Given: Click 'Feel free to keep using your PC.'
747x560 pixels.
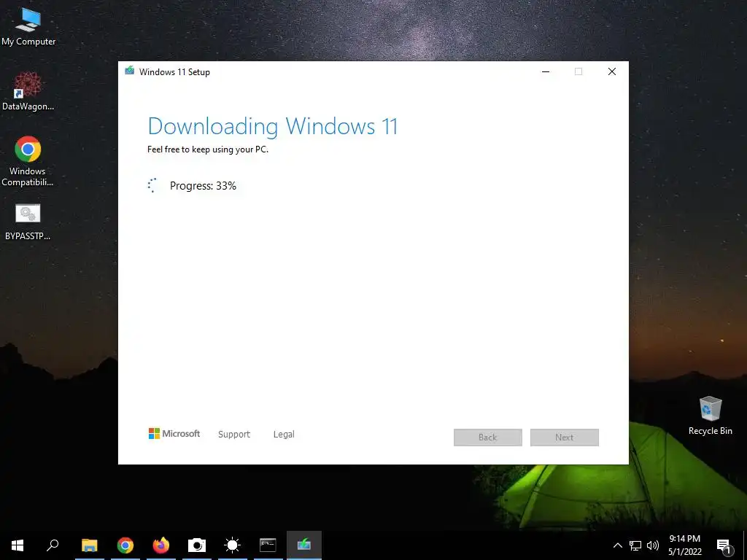Looking at the screenshot, I should point(208,149).
